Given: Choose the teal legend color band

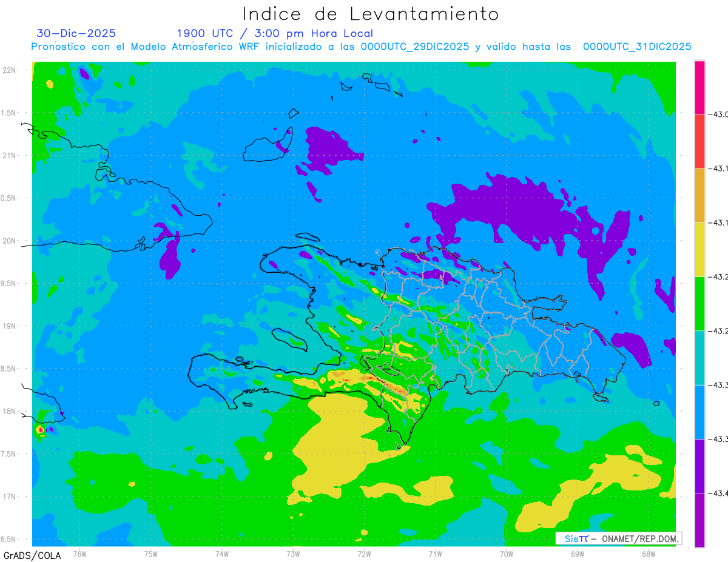Looking at the screenshot, I should (699, 358).
